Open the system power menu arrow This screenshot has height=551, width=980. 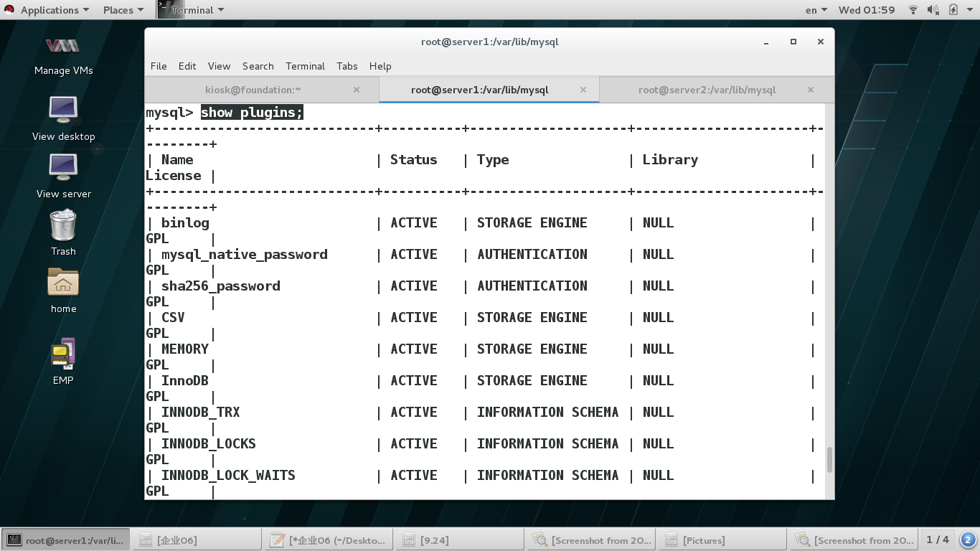click(x=970, y=10)
